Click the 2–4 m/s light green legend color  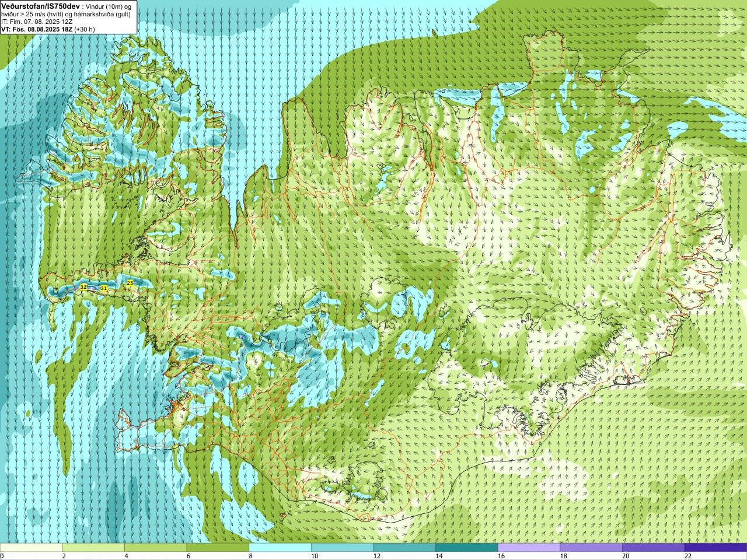pos(93,548)
